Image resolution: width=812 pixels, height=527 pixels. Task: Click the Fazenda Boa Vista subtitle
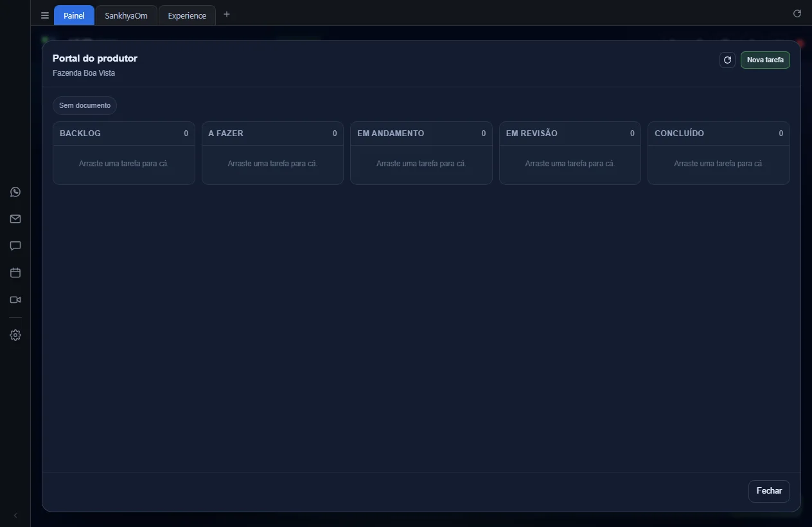(84, 73)
